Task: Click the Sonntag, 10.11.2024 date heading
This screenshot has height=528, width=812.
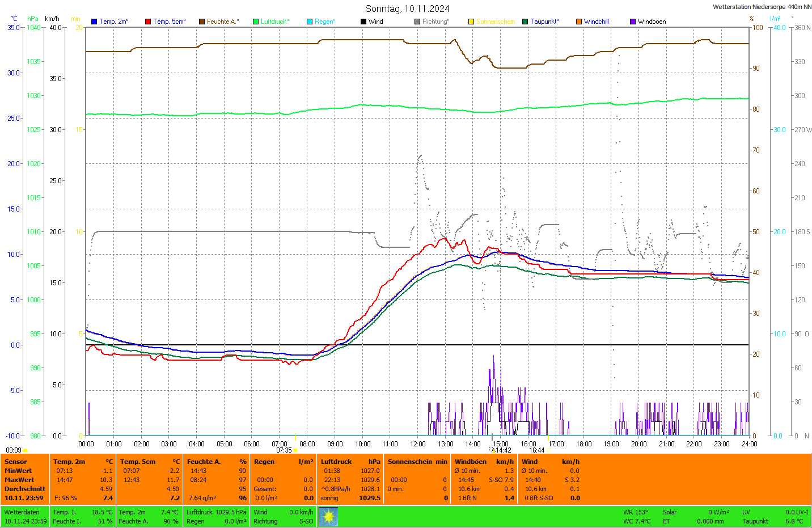Action: tap(407, 9)
